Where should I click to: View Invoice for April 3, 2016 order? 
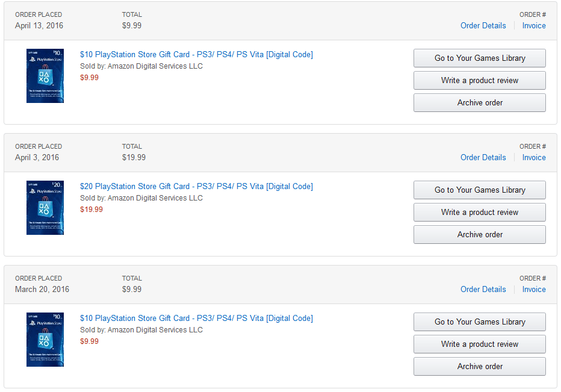[534, 157]
